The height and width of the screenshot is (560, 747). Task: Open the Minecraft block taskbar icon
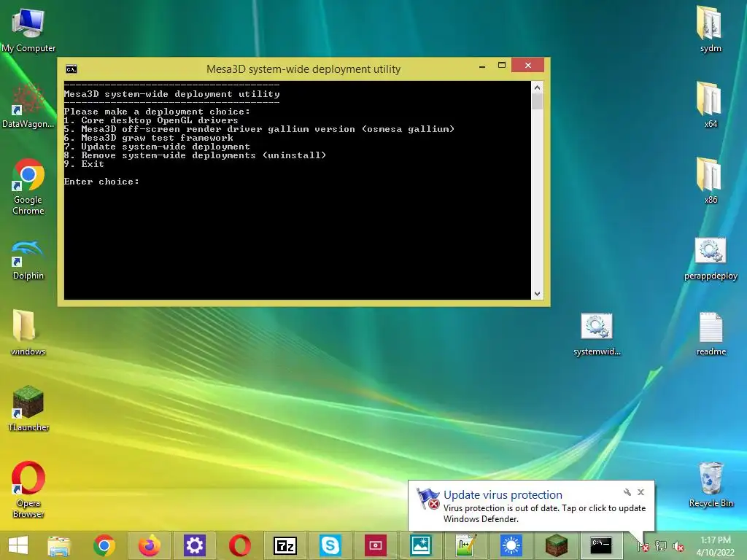tap(557, 545)
